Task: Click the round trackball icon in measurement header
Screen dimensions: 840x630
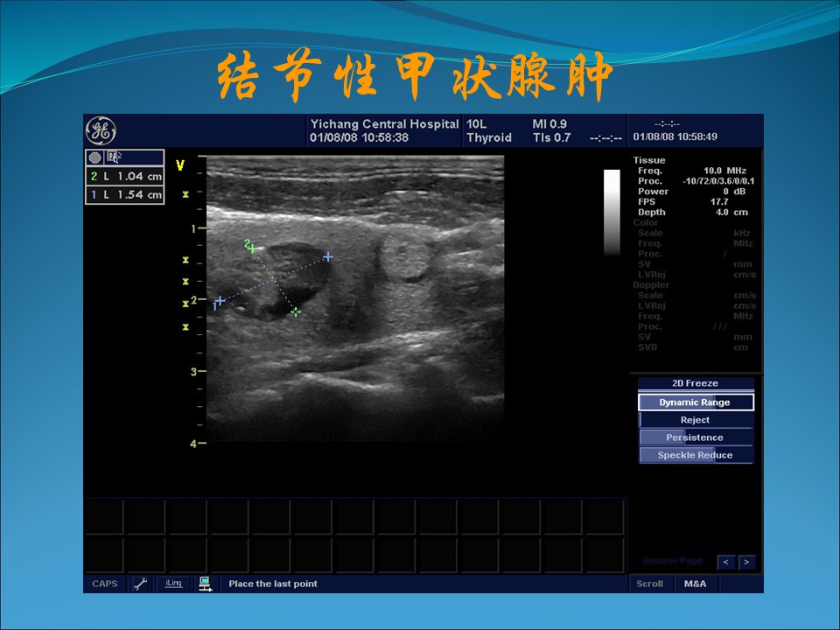Action: [x=94, y=157]
